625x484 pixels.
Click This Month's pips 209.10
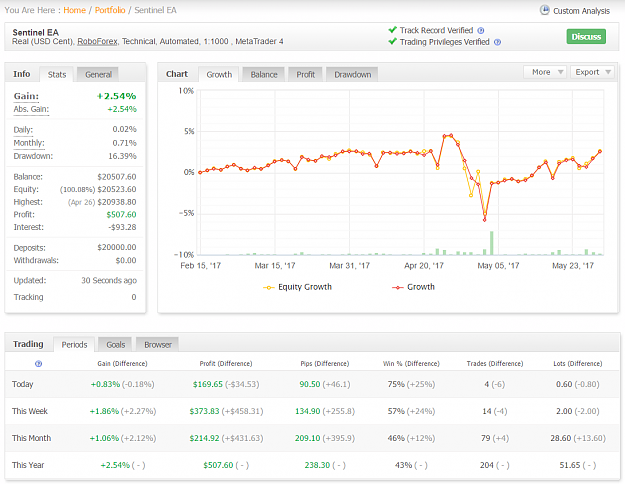coord(307,438)
